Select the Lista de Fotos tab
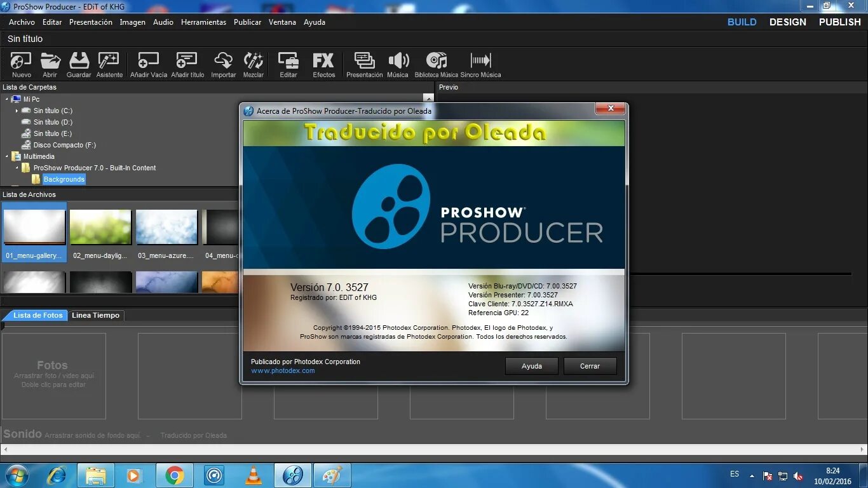Image resolution: width=868 pixels, height=488 pixels. coord(37,315)
